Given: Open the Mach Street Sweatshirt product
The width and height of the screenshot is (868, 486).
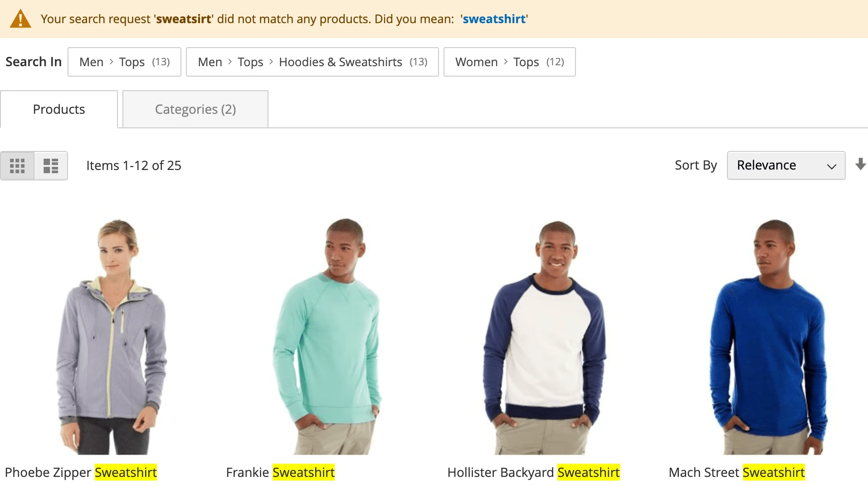Looking at the screenshot, I should (x=737, y=472).
